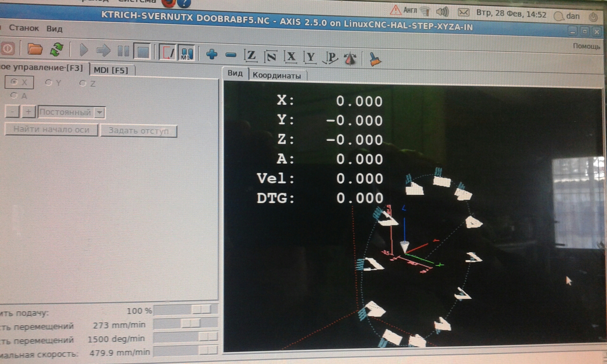
Task: Toggle the emergency stop button
Action: click(7, 48)
